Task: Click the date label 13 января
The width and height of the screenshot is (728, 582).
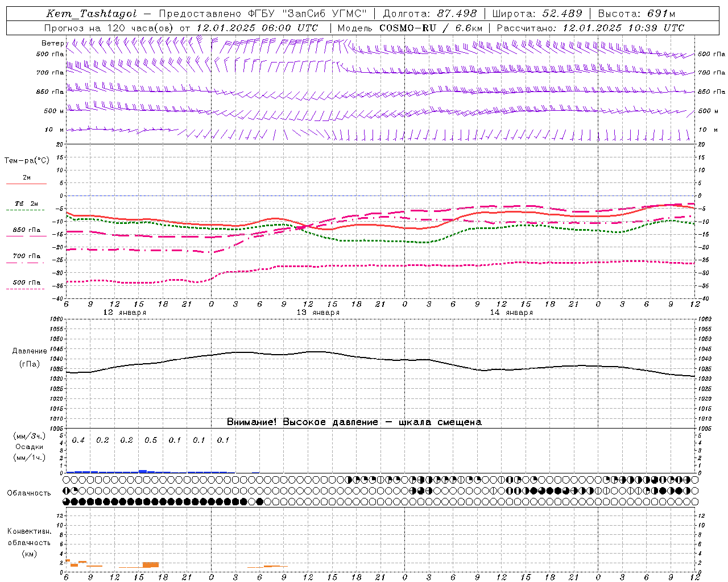Action: (318, 313)
